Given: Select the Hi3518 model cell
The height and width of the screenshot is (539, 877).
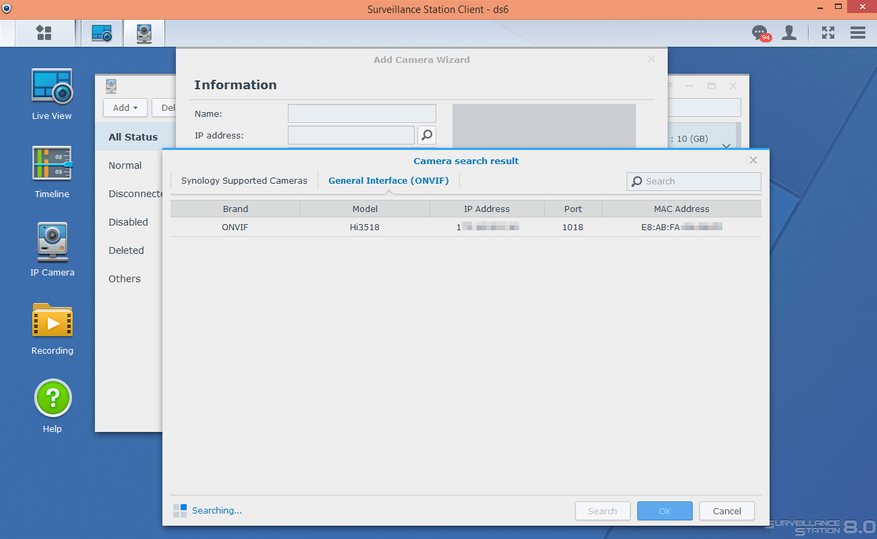Looking at the screenshot, I should point(365,227).
